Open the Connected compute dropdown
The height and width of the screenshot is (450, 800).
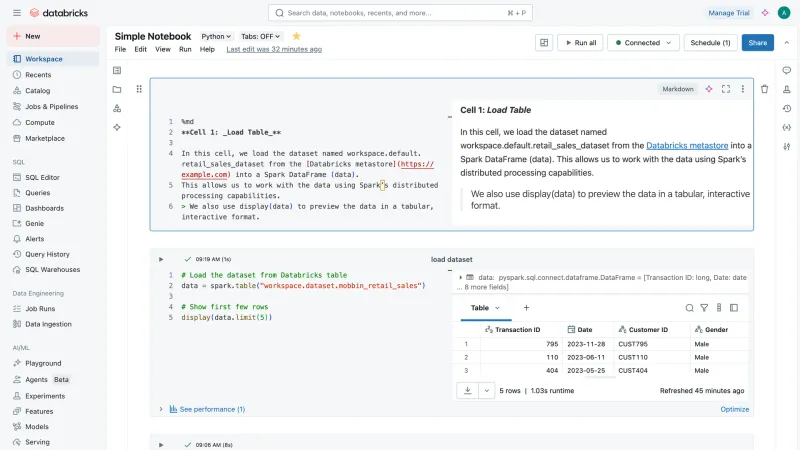643,43
